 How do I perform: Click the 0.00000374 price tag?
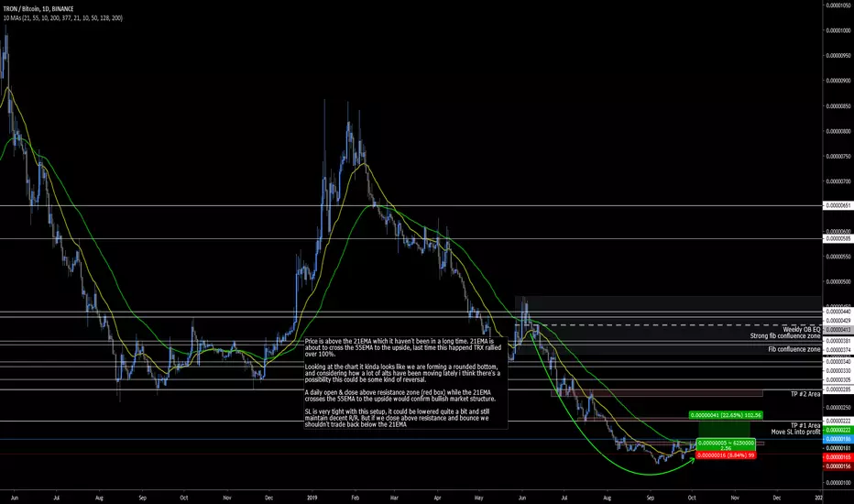pos(838,349)
